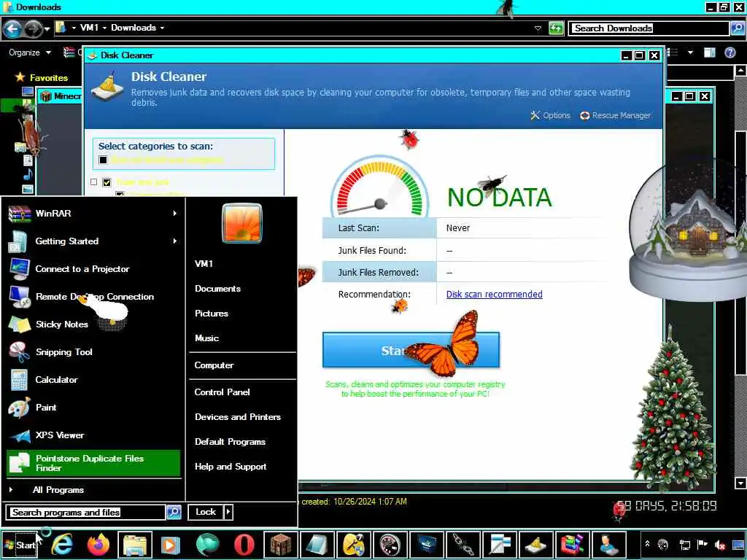Click the Explorer scrollbar down arrow
This screenshot has height=560, width=747.
pos(740,483)
